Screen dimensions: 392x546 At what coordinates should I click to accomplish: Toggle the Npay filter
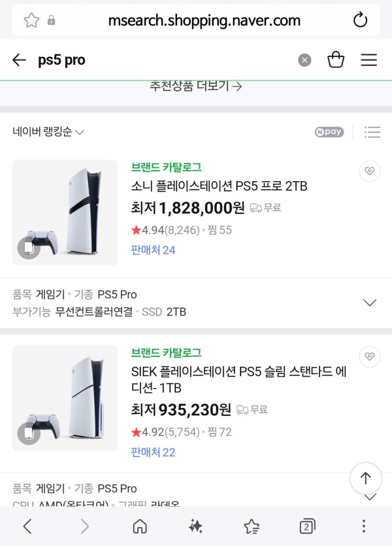point(329,132)
